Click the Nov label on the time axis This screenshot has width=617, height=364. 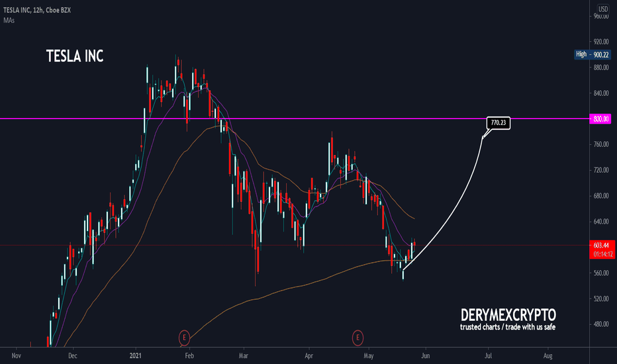[x=16, y=356]
